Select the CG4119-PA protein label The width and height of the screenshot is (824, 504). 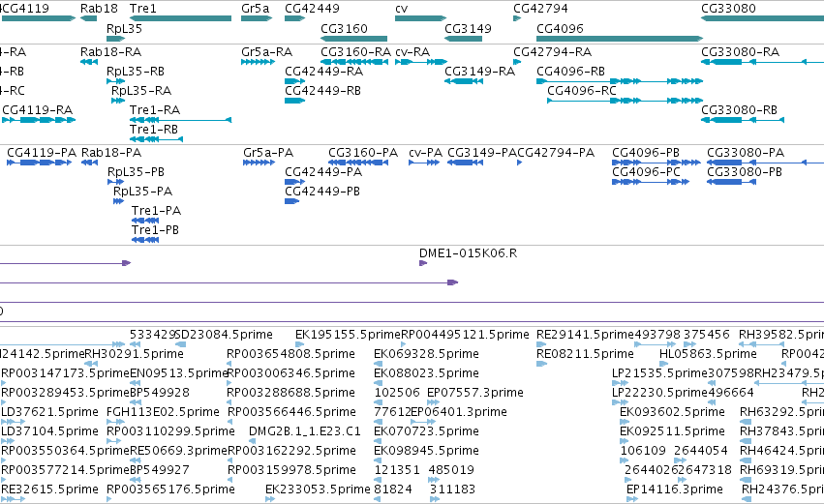tap(42, 153)
